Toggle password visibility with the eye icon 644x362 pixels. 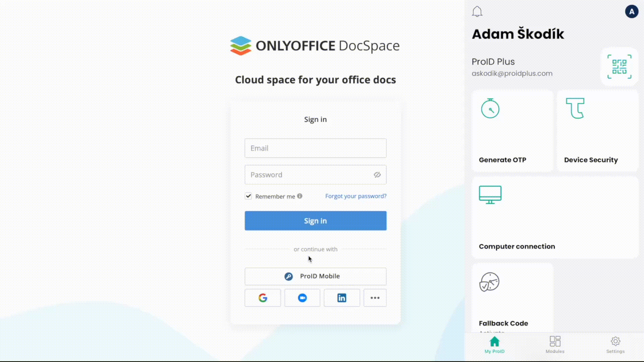pos(377,175)
